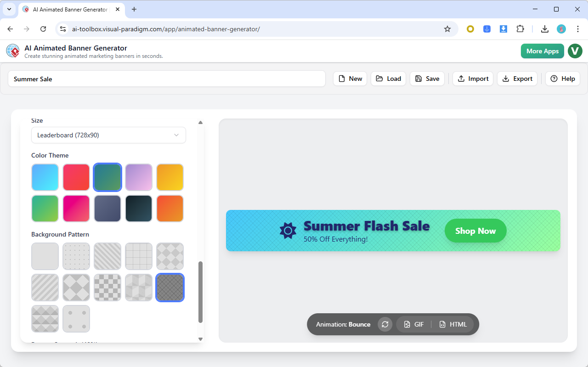Viewport: 588px width, 367px height.
Task: Open a saved banner using the Load icon
Action: [x=388, y=79]
